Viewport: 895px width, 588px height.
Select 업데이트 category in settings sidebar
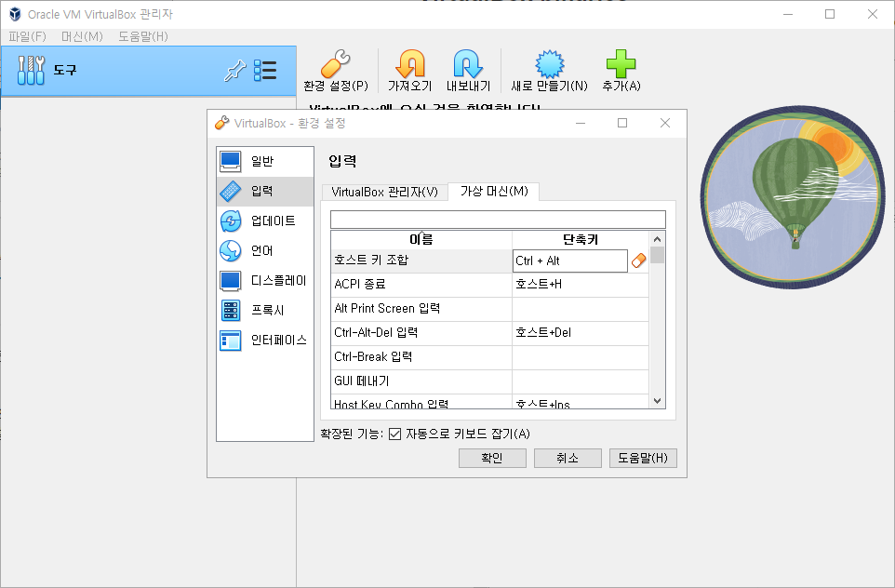tap(265, 220)
